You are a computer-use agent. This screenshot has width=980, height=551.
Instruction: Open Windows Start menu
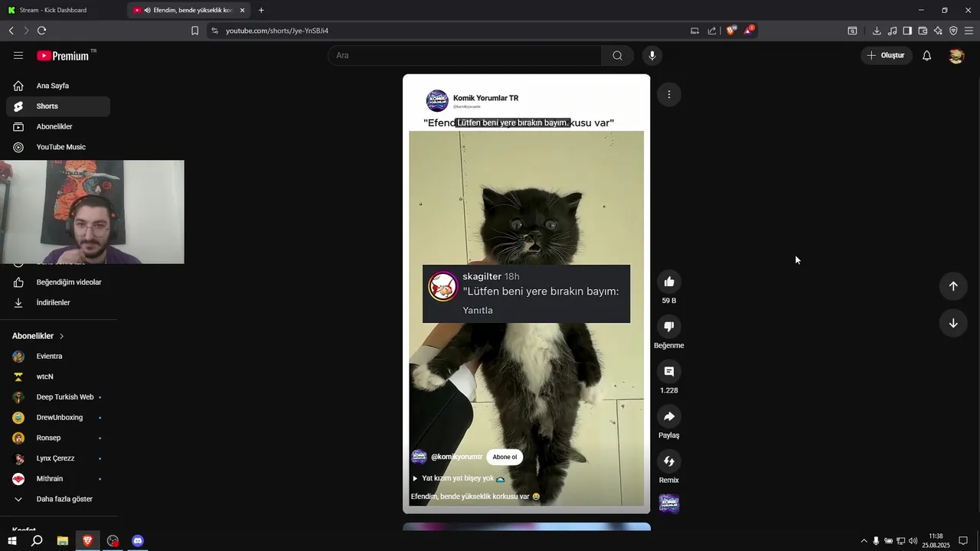[x=11, y=541]
